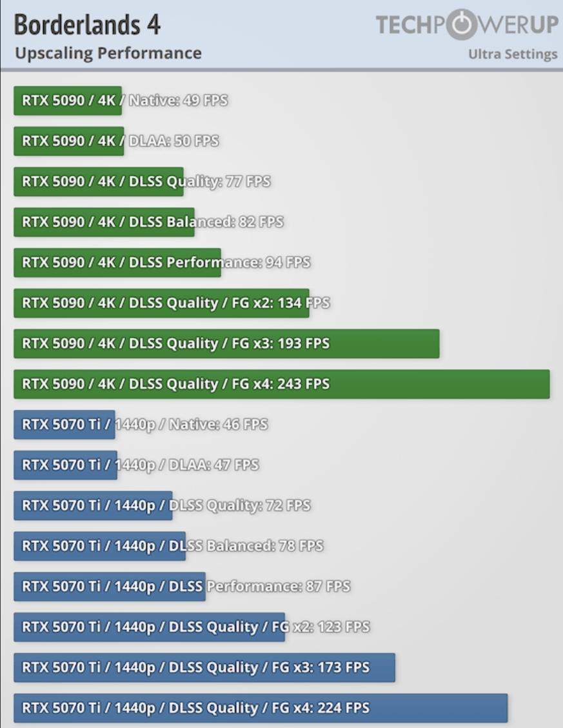Viewport: 563px width, 728px height.
Task: Click the RTX 5090 FG x2 134 FPS bar
Action: (161, 303)
